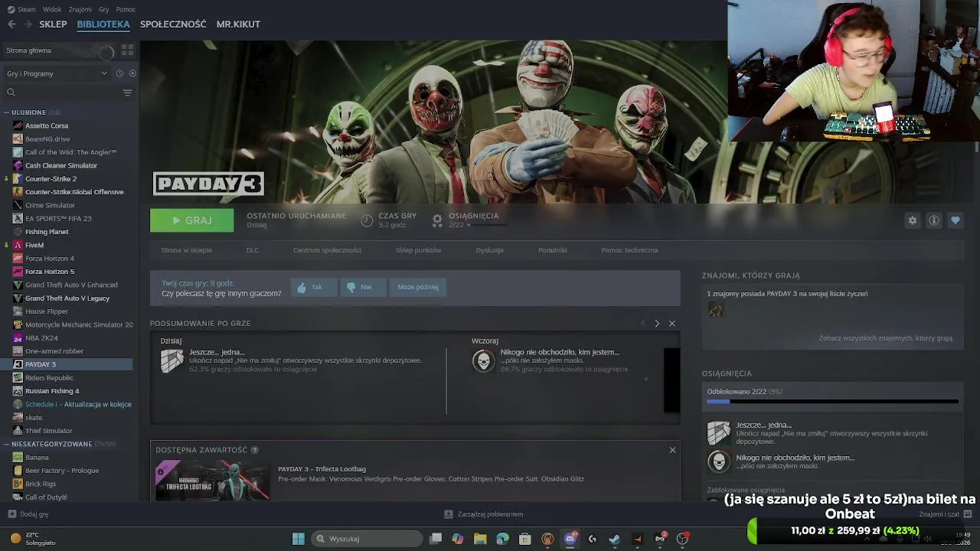This screenshot has height=551, width=980.
Task: Open Centrum społeczności link
Action: point(327,250)
